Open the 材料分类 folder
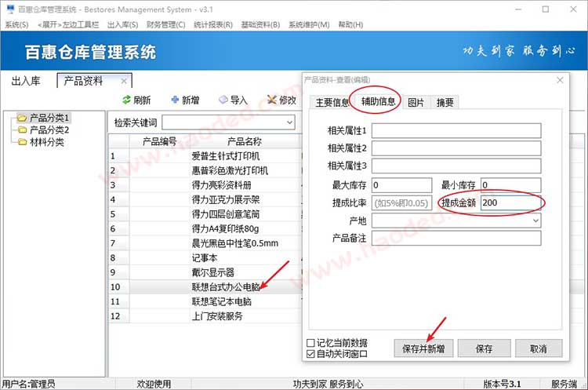This screenshot has width=588, height=390. pos(46,142)
